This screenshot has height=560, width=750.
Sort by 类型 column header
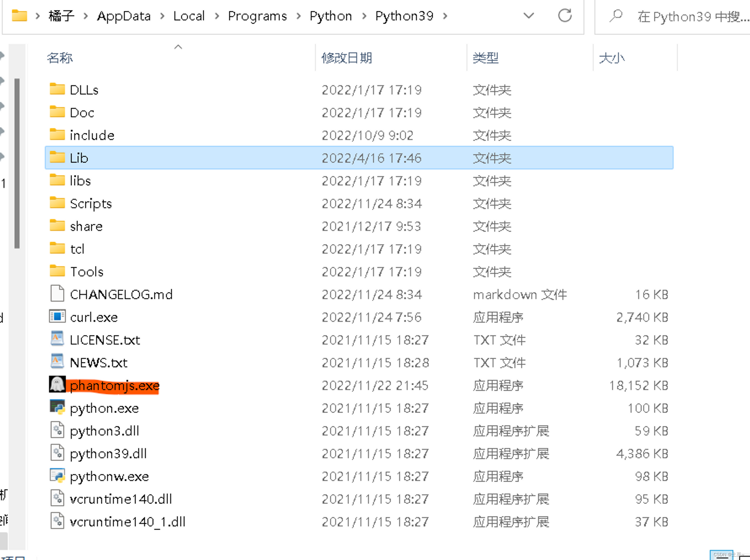click(x=486, y=58)
